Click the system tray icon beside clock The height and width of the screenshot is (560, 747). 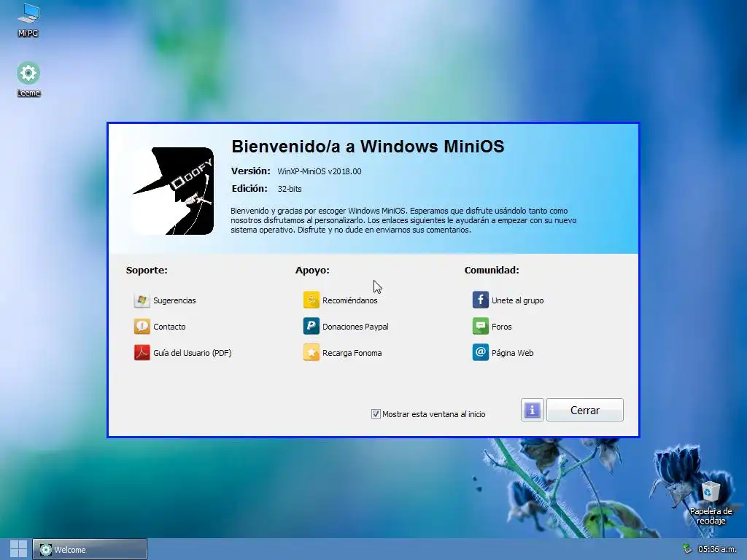[x=686, y=549]
